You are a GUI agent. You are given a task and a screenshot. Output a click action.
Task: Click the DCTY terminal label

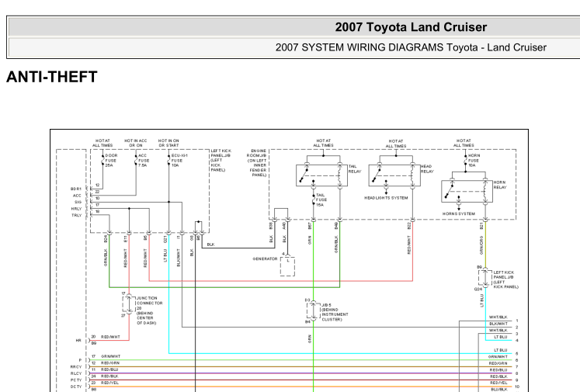coord(76,387)
